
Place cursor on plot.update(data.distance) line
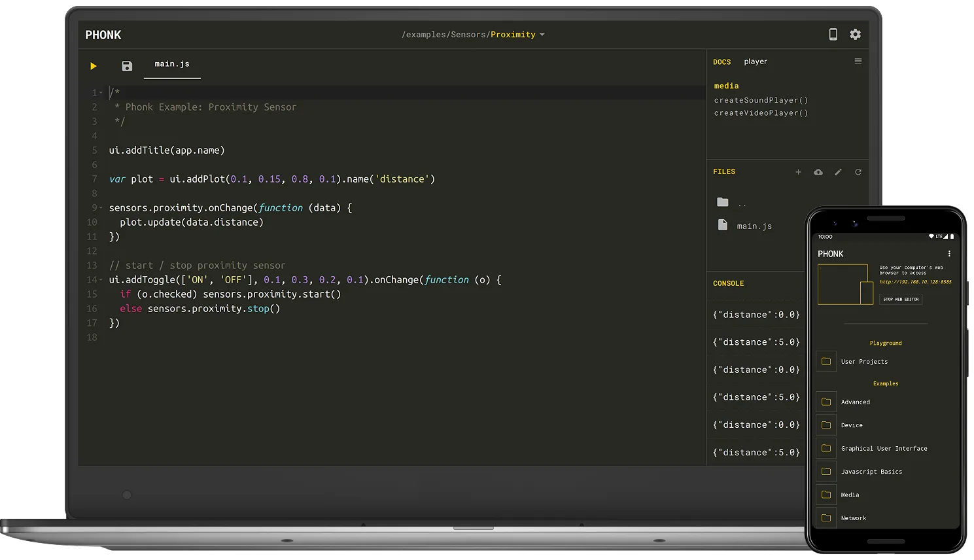click(192, 222)
